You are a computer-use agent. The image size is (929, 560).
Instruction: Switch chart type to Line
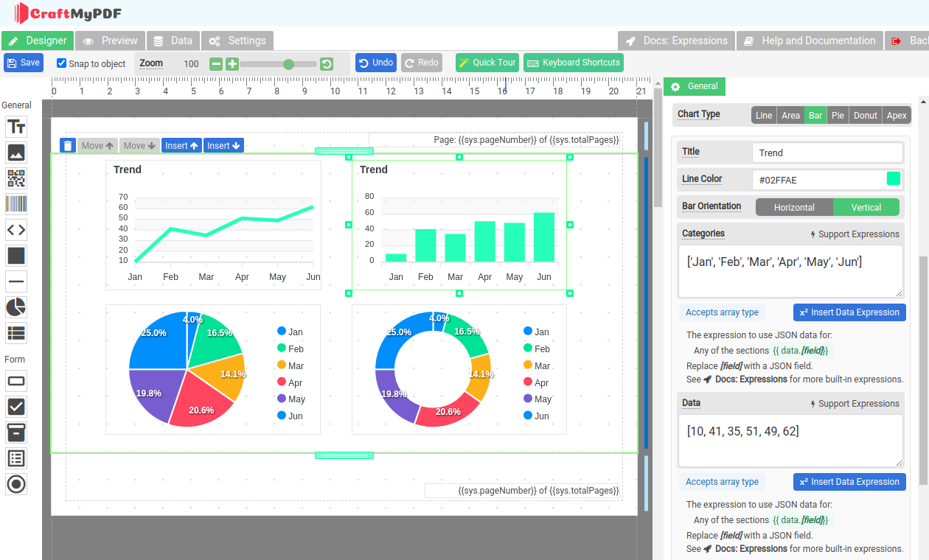point(764,115)
